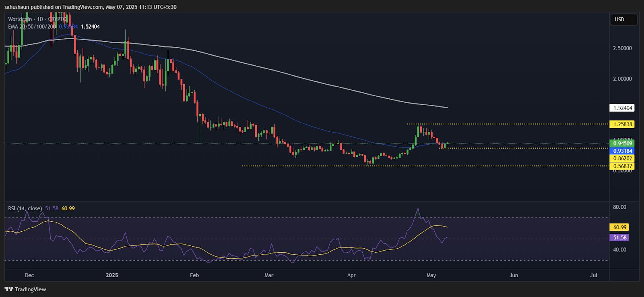644x297 pixels.
Task: Click the 40.00 RSI axis value
Action: [x=619, y=250]
